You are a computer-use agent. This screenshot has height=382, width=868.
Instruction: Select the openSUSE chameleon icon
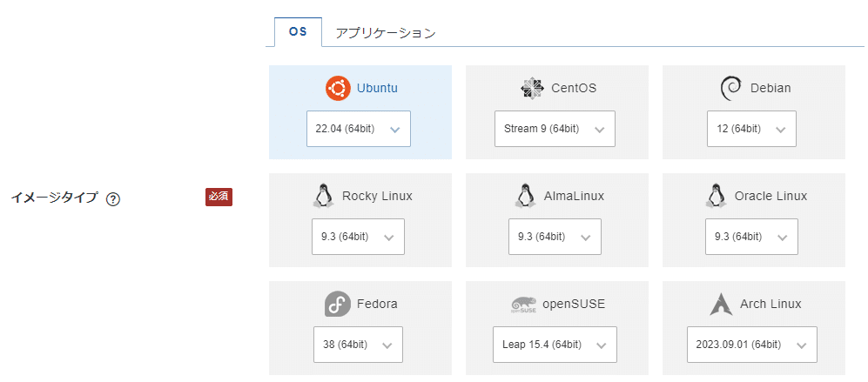point(523,305)
